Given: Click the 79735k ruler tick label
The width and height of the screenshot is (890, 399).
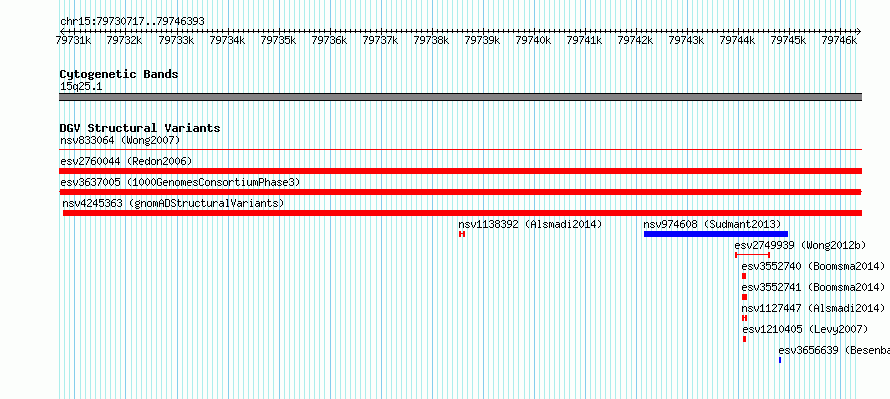Looking at the screenshot, I should coord(277,40).
